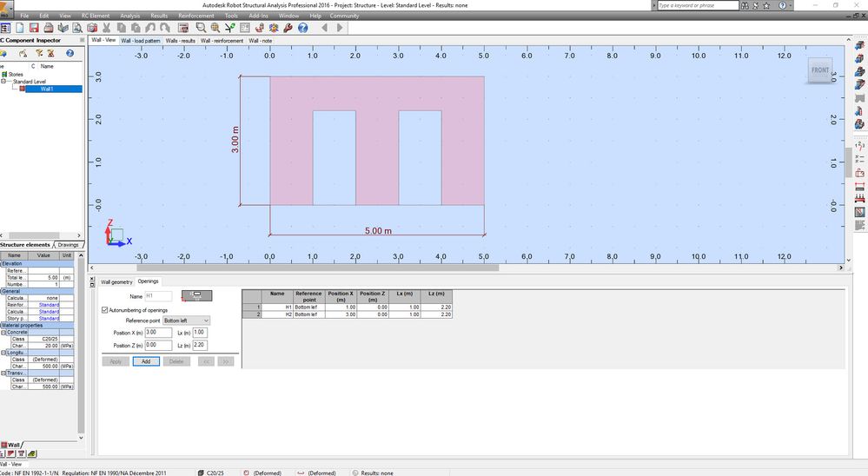Click the next opening >> button
868x476 pixels.
225,361
